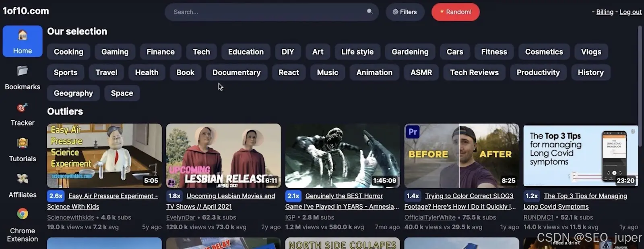
Task: Select the Documentary category chip
Action: (237, 72)
